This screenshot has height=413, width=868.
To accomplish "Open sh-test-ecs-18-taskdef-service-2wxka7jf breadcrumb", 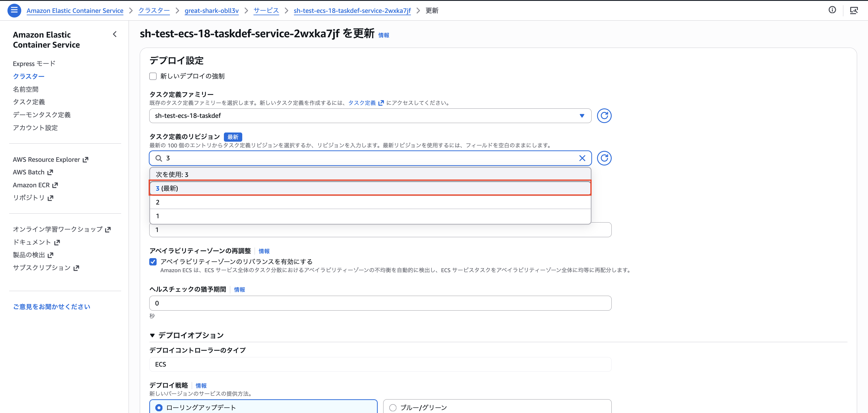I will 352,10.
